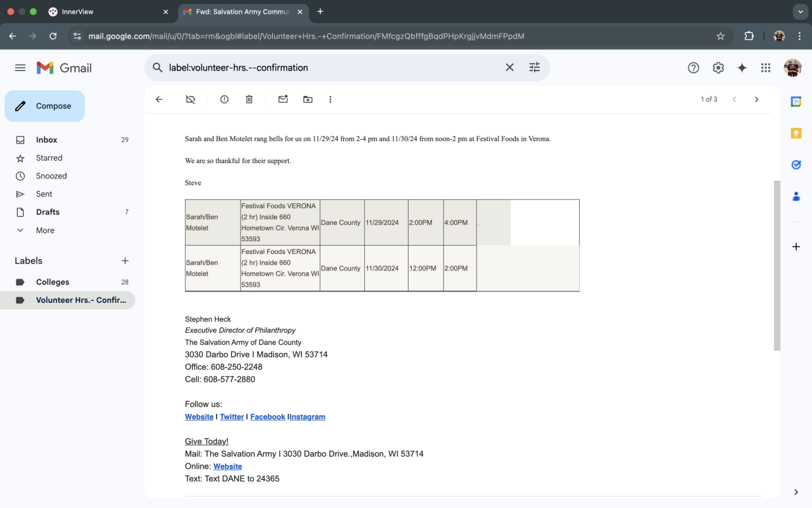The image size is (812, 508).
Task: Open Google Contacts side panel
Action: 796,197
